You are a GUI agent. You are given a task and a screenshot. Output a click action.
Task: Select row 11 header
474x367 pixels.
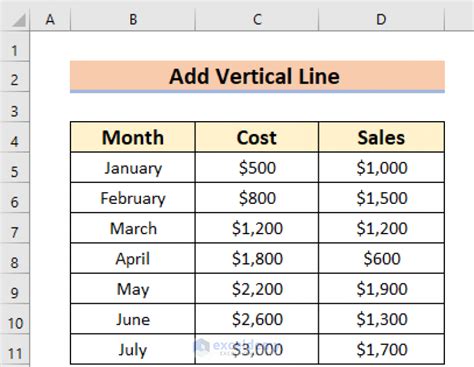14,350
